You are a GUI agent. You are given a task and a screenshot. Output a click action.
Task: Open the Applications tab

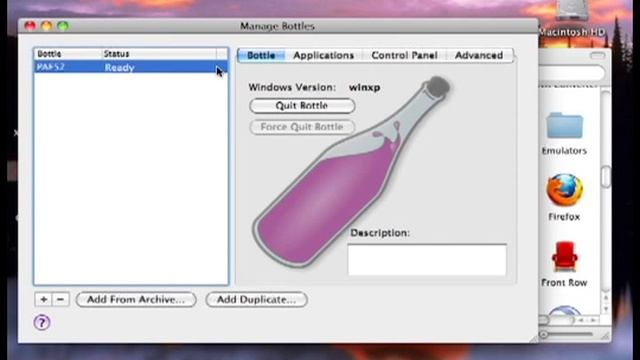324,55
